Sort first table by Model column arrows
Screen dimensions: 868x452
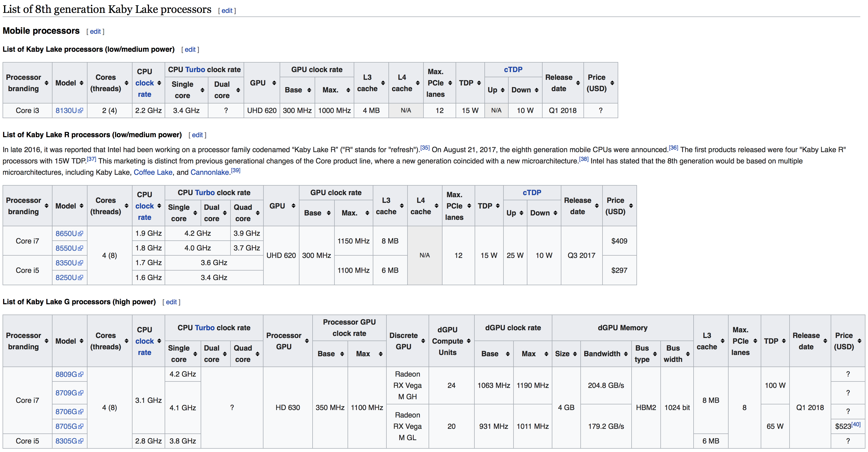pos(82,83)
